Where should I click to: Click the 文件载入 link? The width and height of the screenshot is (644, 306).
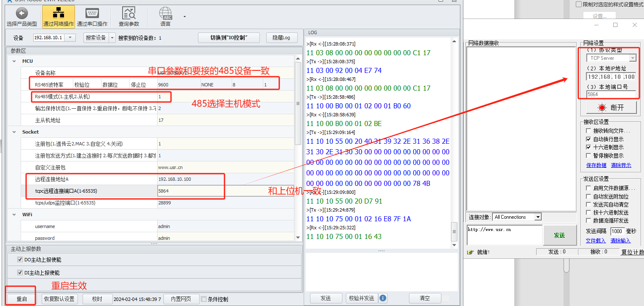coord(596,241)
